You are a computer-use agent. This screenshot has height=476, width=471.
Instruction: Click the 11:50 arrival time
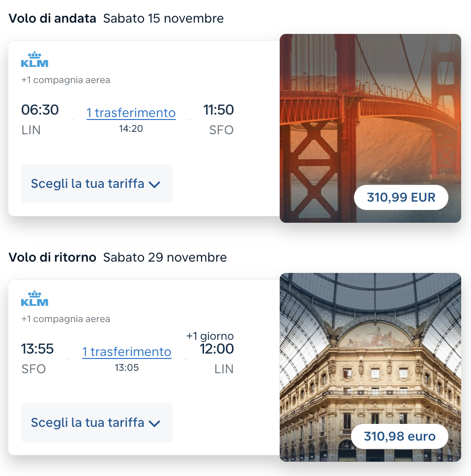(x=219, y=110)
